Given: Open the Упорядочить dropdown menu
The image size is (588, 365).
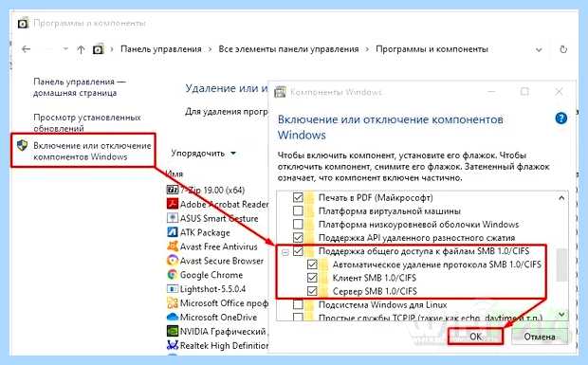Looking at the screenshot, I should pos(203,154).
